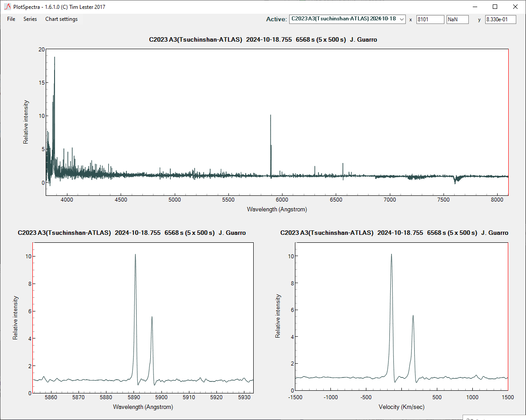Maximize the PlotSpectra window
The width and height of the screenshot is (526, 420).
tap(495, 7)
